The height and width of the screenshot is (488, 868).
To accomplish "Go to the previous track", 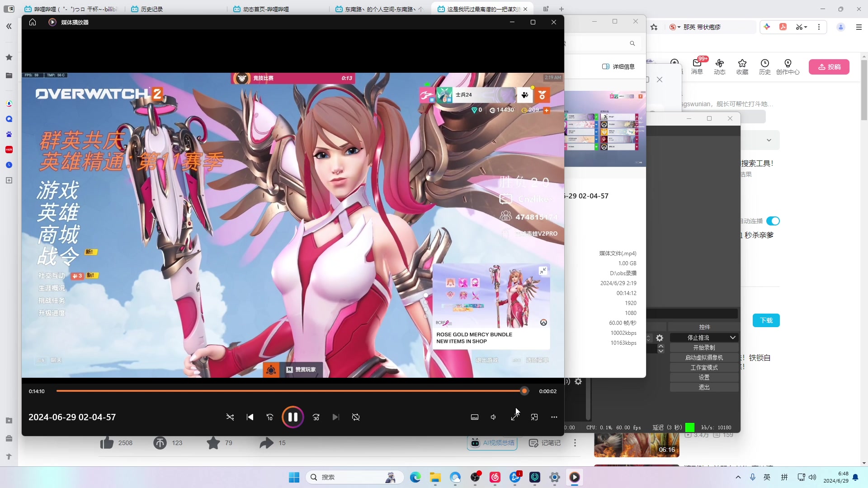I will pyautogui.click(x=250, y=417).
